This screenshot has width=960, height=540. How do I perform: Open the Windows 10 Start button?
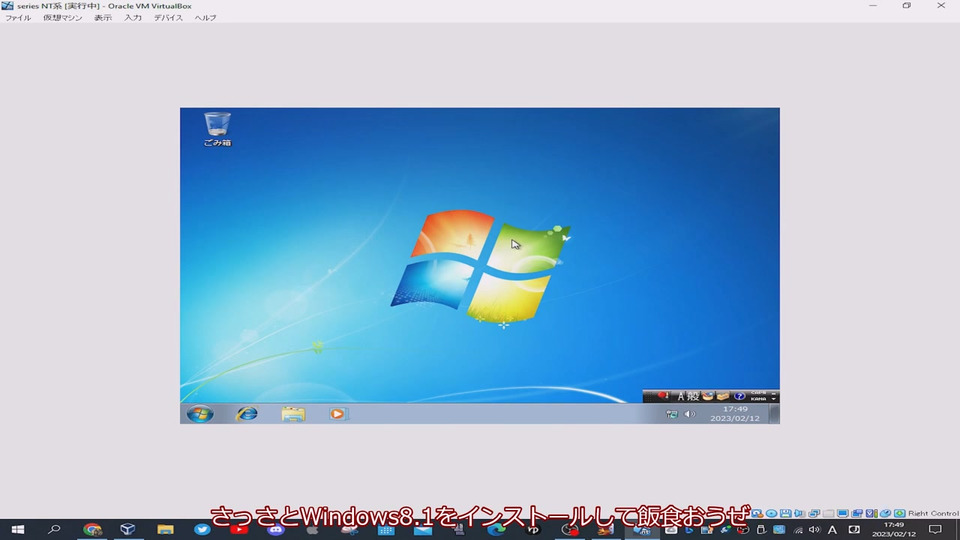(x=18, y=530)
